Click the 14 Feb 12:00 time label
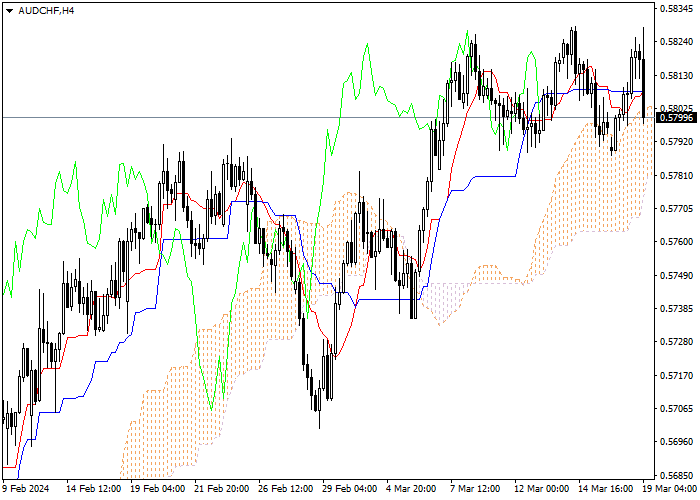 tap(94, 489)
